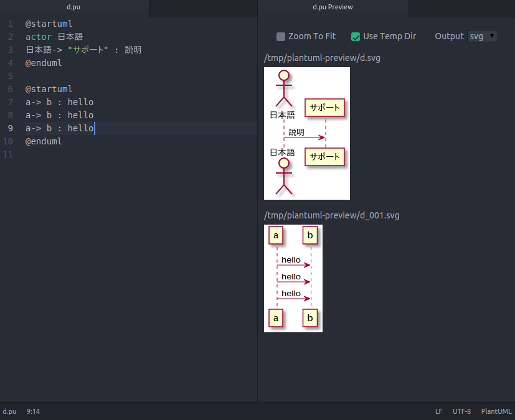
Task: Click the サポート box inside the actor diagram
Action: [324, 108]
